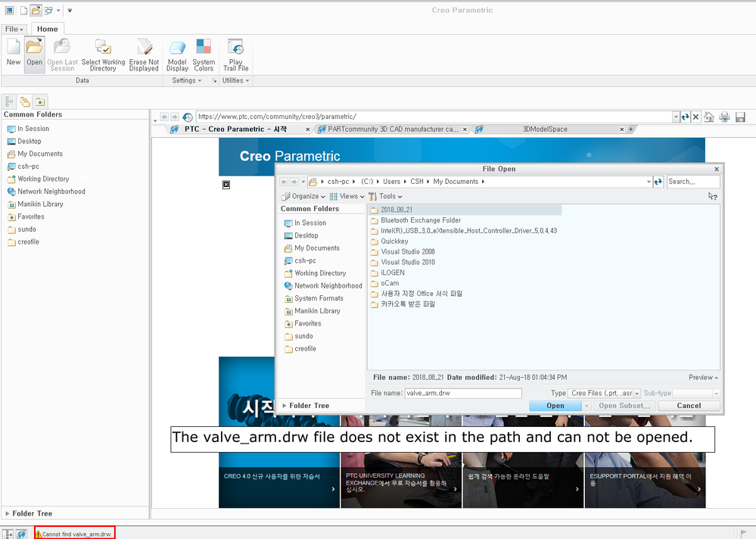This screenshot has width=756, height=539.
Task: Expand the Folder Tree in File Open dialog
Action: click(310, 406)
